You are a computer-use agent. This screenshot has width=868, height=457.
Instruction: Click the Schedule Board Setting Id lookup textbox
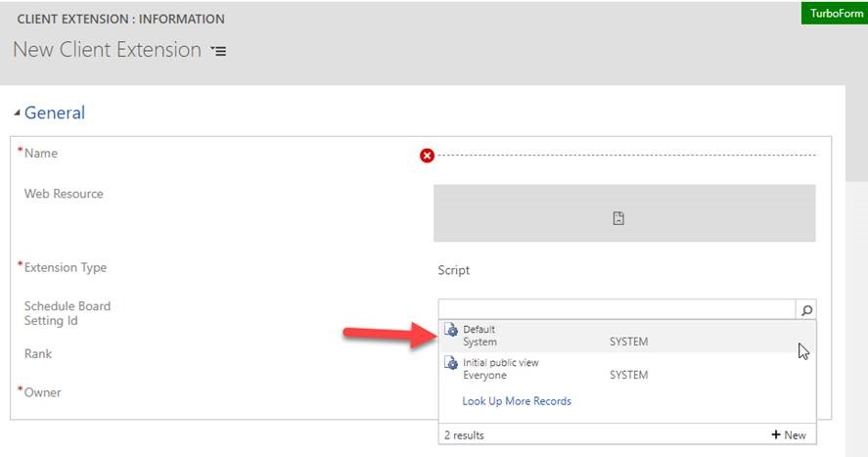(x=617, y=309)
